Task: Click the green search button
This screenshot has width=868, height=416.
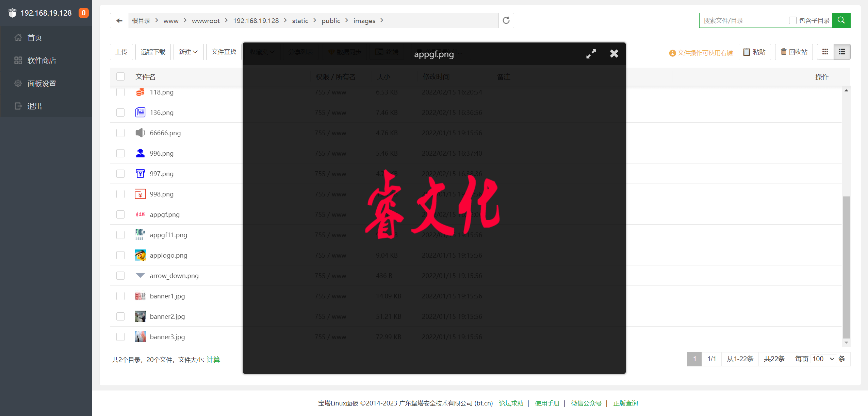Action: [841, 20]
